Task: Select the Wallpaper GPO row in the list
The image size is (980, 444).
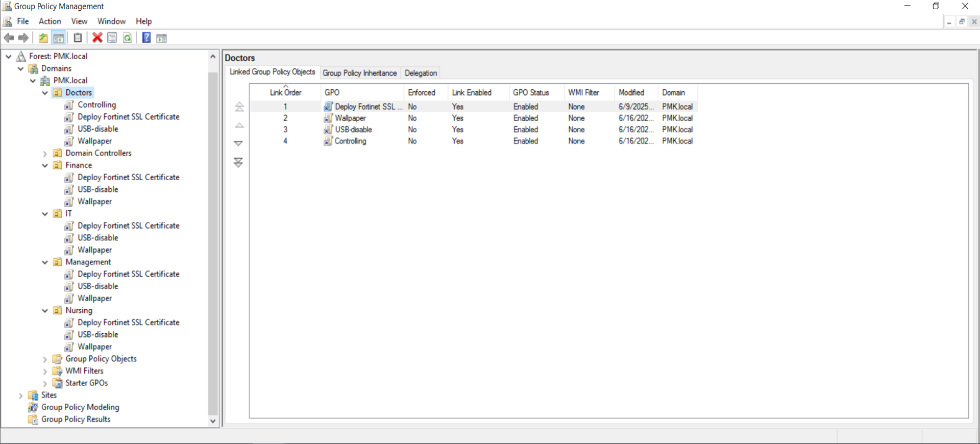Action: pos(351,118)
